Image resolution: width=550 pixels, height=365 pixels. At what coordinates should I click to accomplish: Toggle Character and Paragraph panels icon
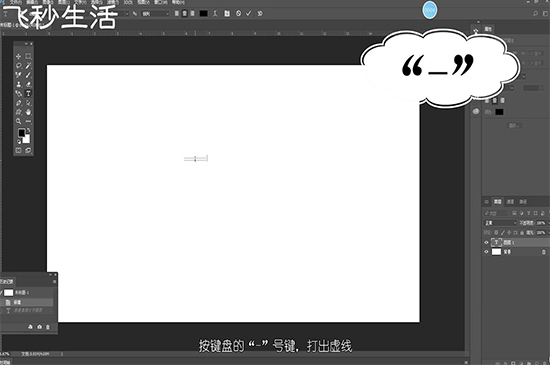click(x=227, y=13)
